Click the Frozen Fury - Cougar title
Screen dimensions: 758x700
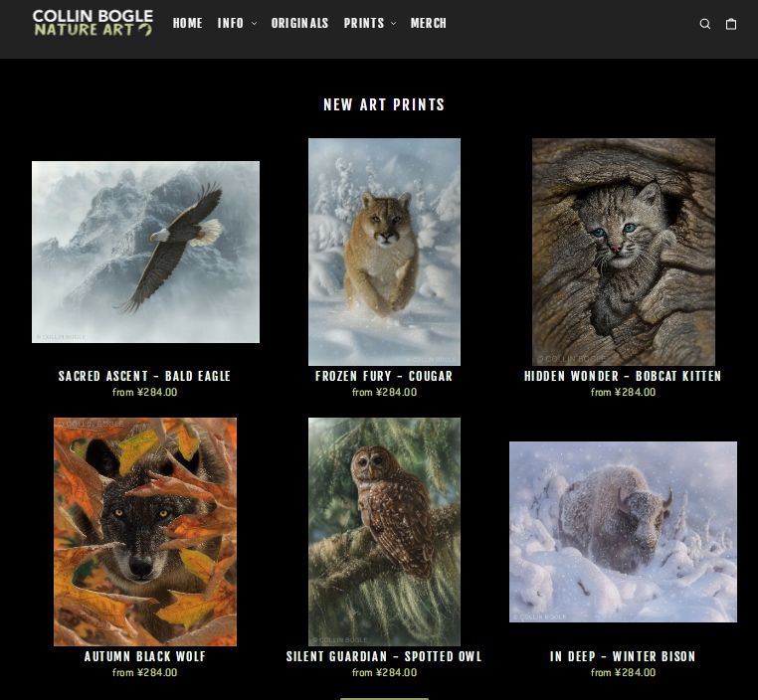click(384, 376)
